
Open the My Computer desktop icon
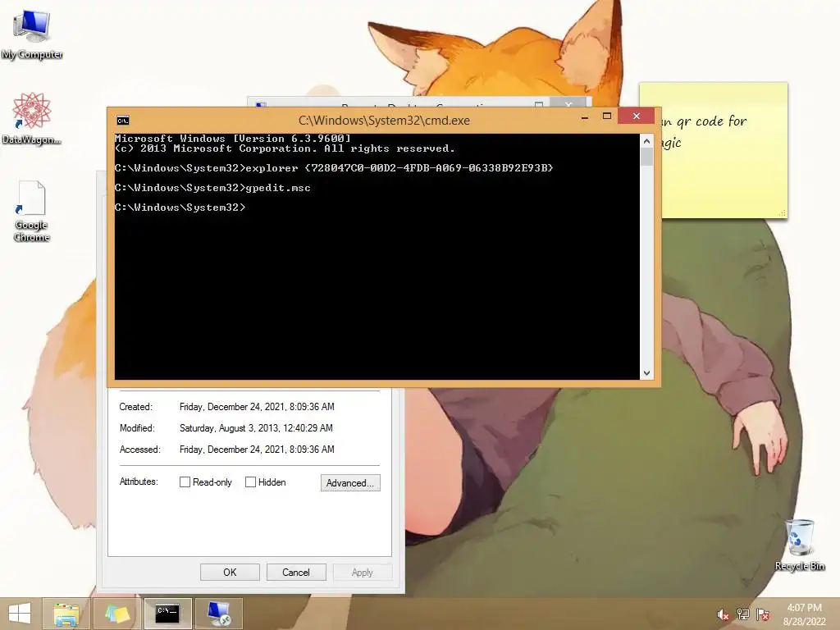(x=32, y=34)
